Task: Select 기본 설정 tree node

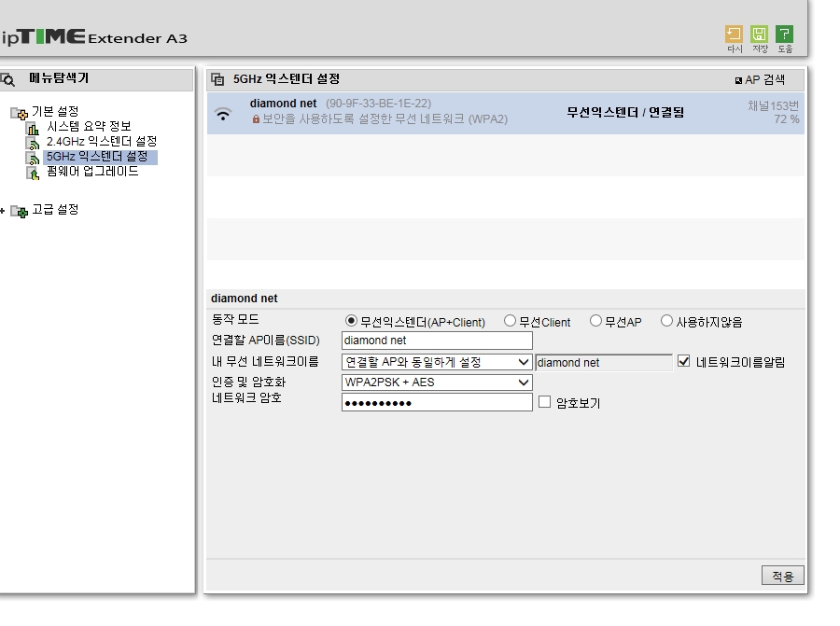Action: coord(55,111)
